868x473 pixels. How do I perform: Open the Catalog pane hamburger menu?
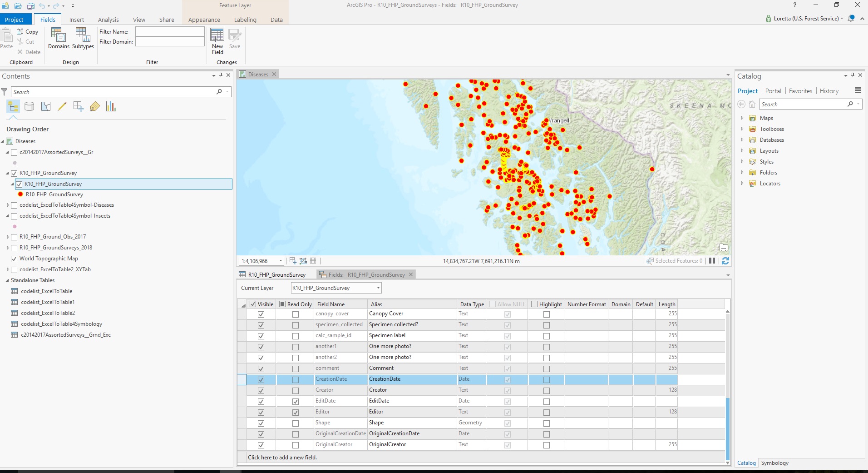tap(858, 90)
